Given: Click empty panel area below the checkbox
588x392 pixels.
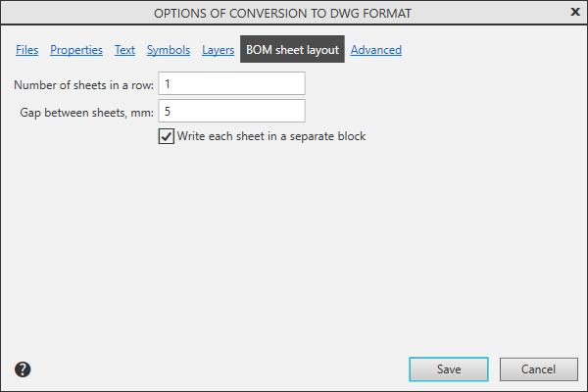Looking at the screenshot, I should [x=294, y=245].
